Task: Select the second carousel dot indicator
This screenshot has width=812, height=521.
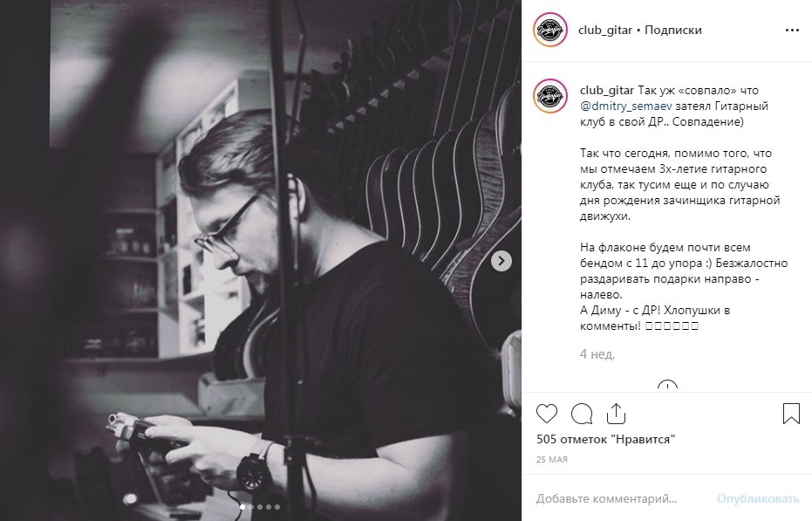Action: click(x=251, y=507)
